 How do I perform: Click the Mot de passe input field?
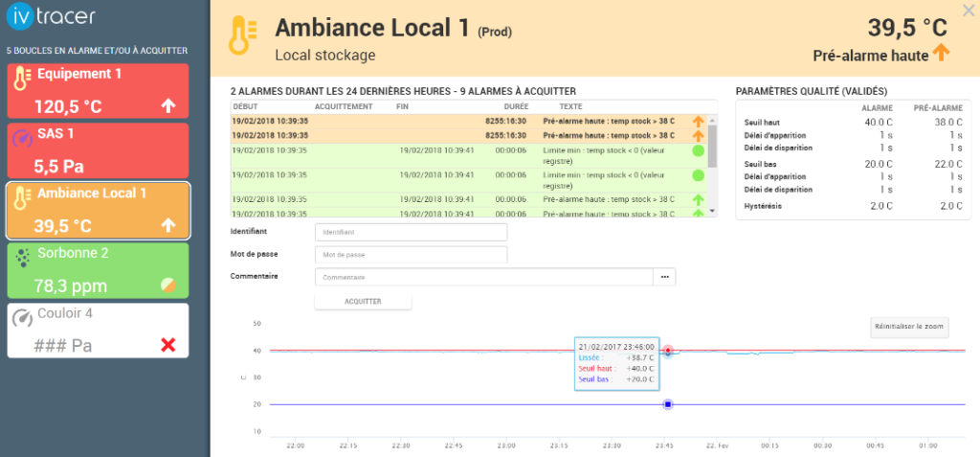click(412, 255)
